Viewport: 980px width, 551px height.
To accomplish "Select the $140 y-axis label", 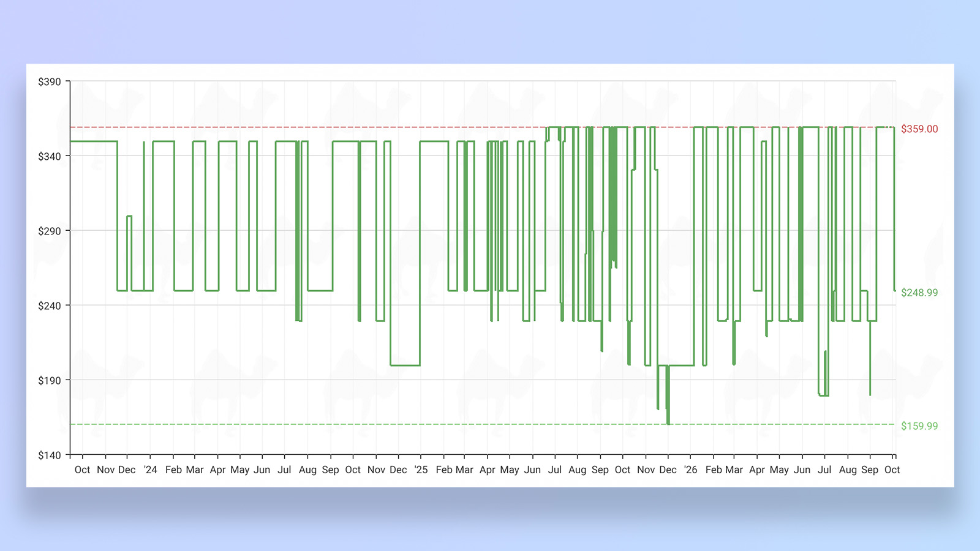I will click(x=50, y=455).
